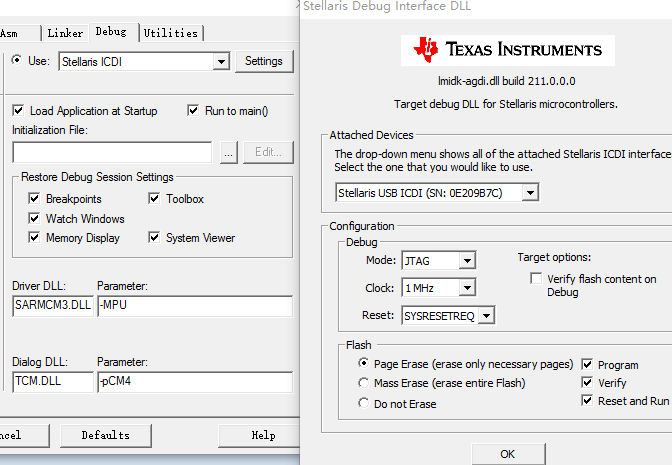Toggle Toolbox restore checkbox
Viewport: 672px width, 465px height.
click(154, 198)
